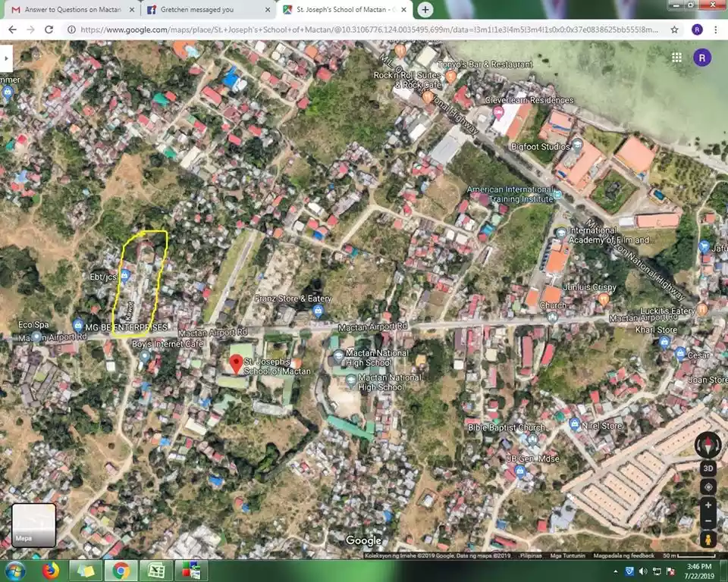Click the red St. Joseph's School pin
The image size is (728, 582).
(x=237, y=365)
